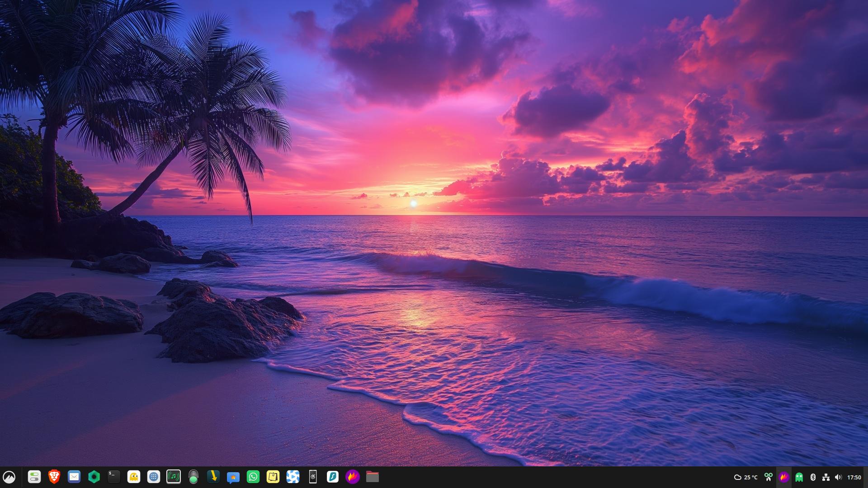Open the system settings toggles icon
Viewport: 868px width, 488px height.
click(34, 477)
